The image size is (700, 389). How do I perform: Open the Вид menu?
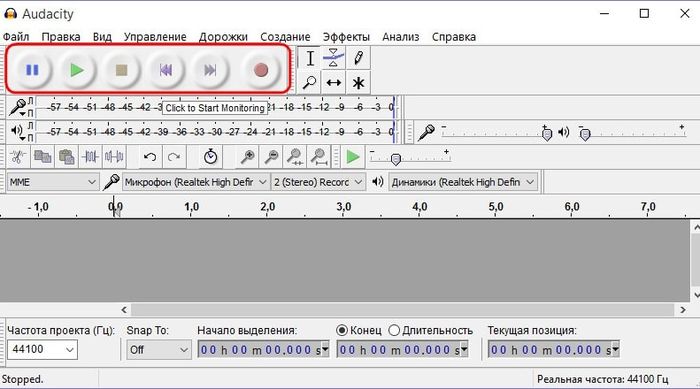coord(102,37)
